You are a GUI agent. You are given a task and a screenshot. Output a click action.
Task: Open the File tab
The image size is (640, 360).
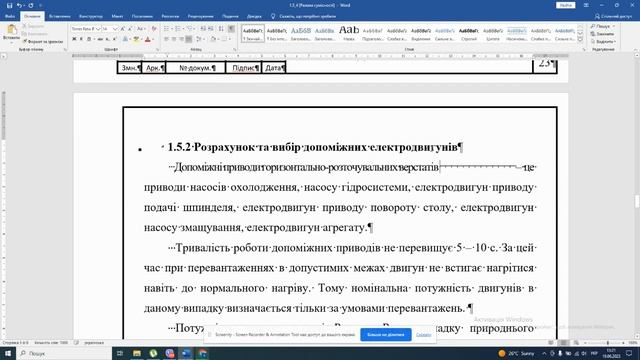point(10,16)
